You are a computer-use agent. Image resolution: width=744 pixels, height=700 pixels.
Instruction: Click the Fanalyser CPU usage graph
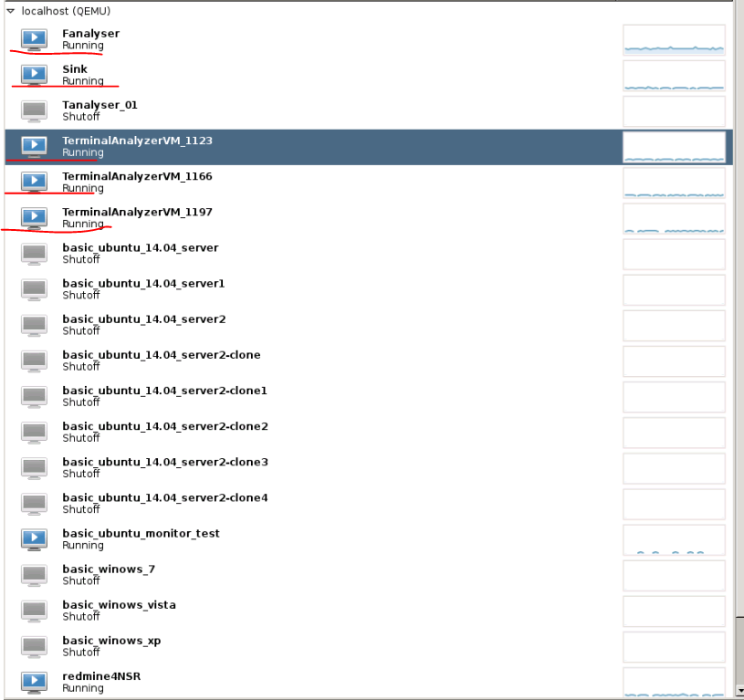pos(674,40)
